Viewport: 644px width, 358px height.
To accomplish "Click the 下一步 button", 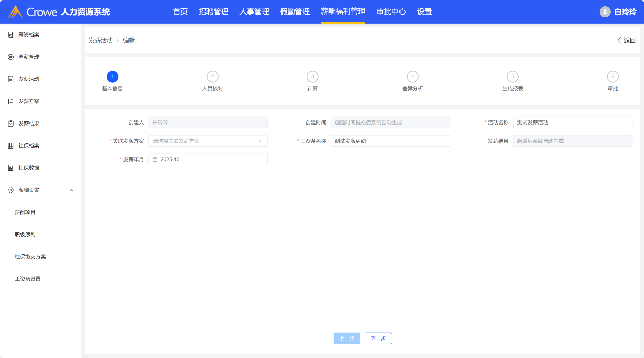I will pos(378,338).
